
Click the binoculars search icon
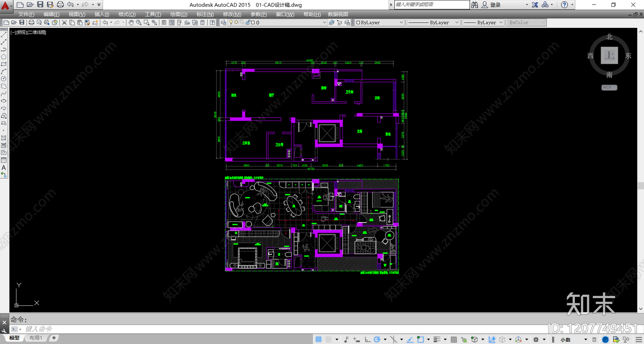475,5
